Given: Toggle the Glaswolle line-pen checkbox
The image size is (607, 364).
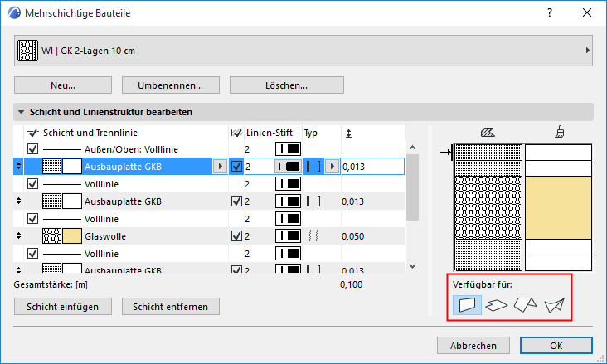Looking at the screenshot, I should 236,236.
